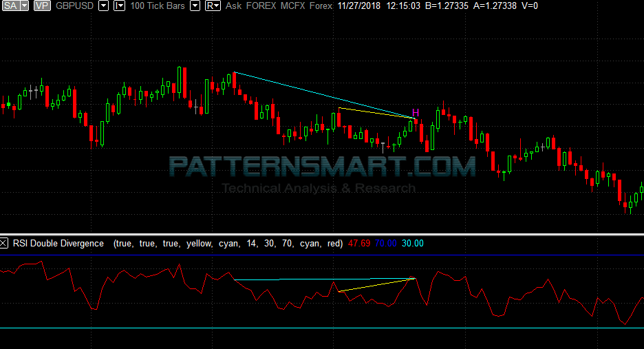Viewport: 644px width, 349px height.
Task: Click the yellow divergence line on price chart
Action: point(376,113)
